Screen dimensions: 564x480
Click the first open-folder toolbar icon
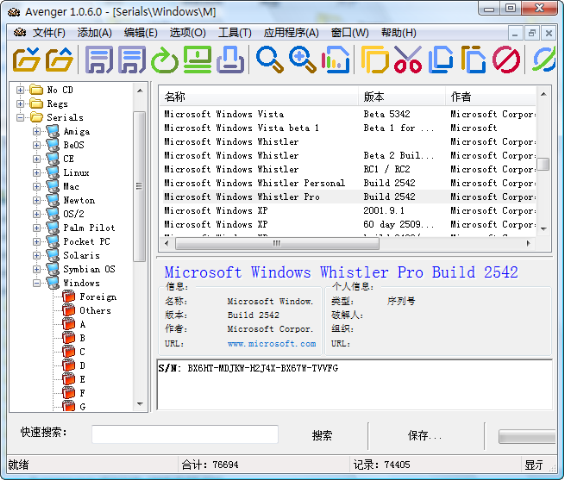point(26,59)
